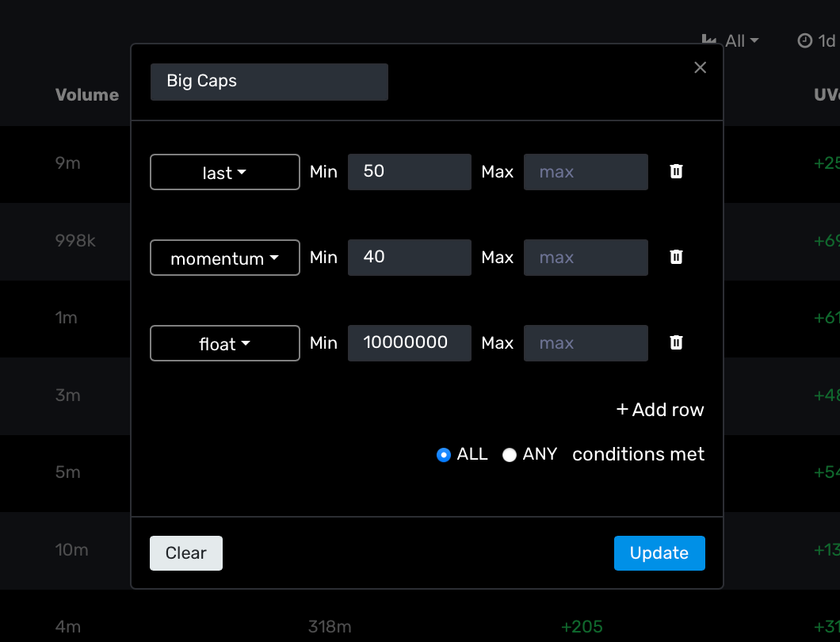
Task: Delete the float filter row
Action: [x=676, y=343]
